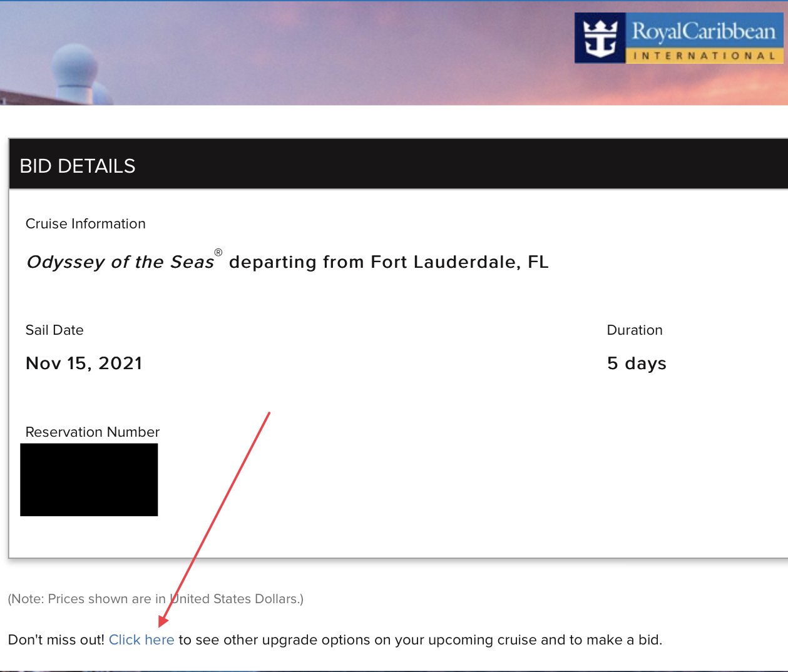This screenshot has height=672, width=788.
Task: Click the redacted reservation number box
Action: coord(89,480)
